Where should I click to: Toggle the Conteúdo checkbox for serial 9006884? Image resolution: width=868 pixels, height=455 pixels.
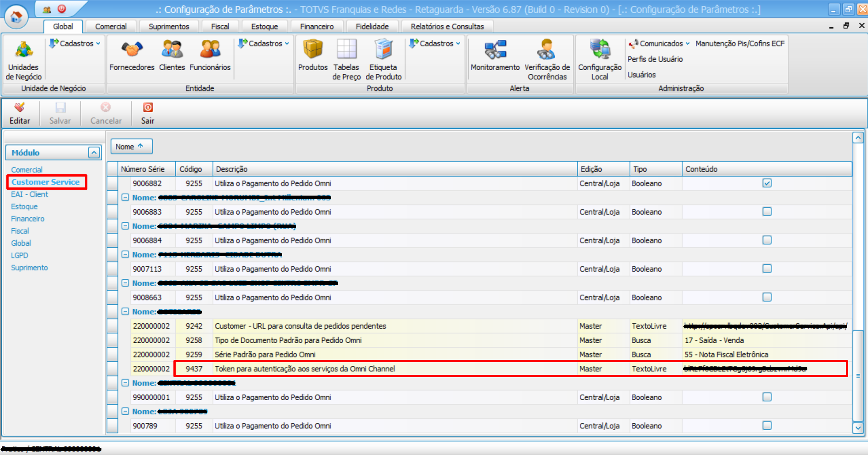pos(767,240)
